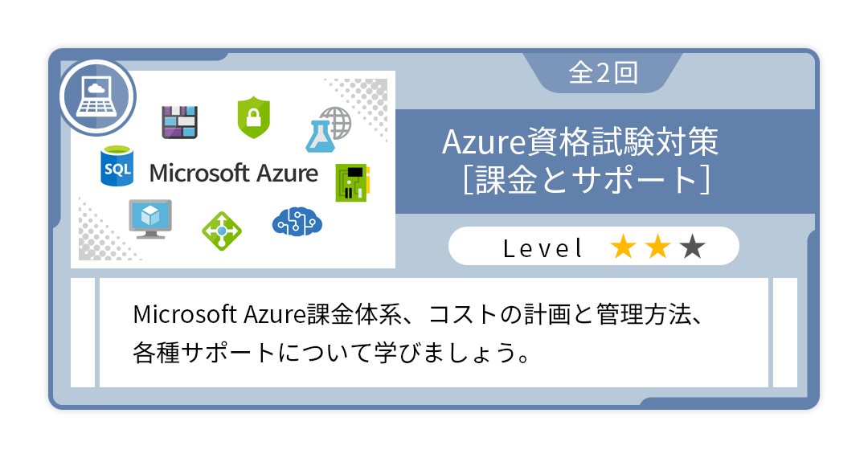Click the Microsoft Azure logo text
The image size is (868, 458).
[234, 173]
